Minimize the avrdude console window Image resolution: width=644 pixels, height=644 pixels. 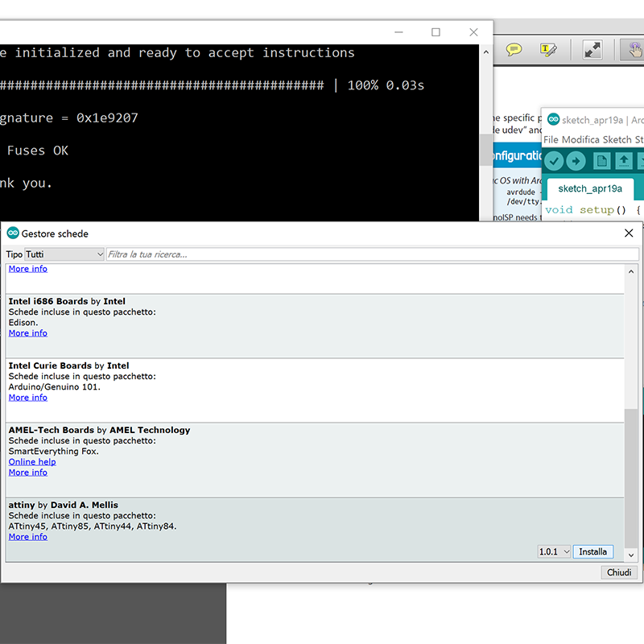[x=398, y=32]
